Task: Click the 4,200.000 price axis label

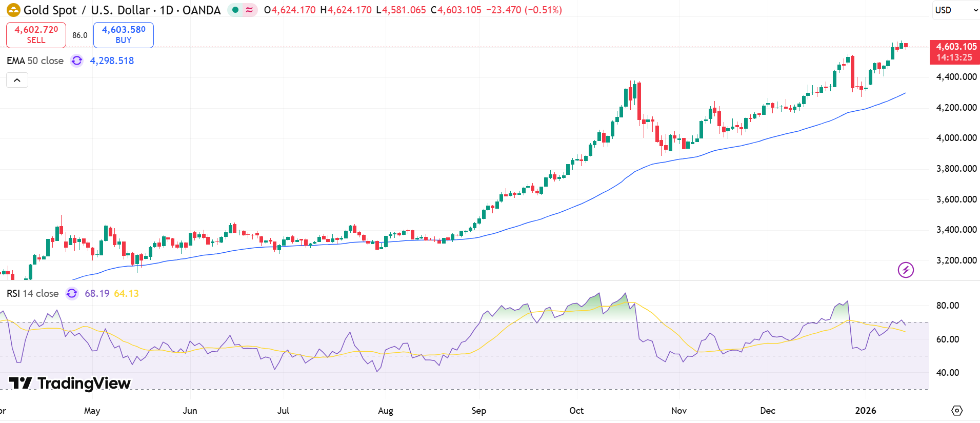Action: [x=956, y=108]
